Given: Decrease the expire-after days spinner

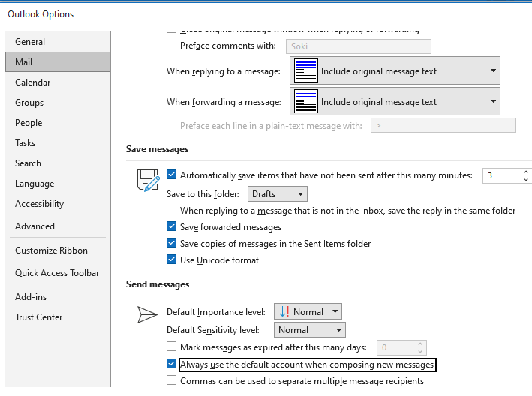Looking at the screenshot, I should pyautogui.click(x=420, y=351).
